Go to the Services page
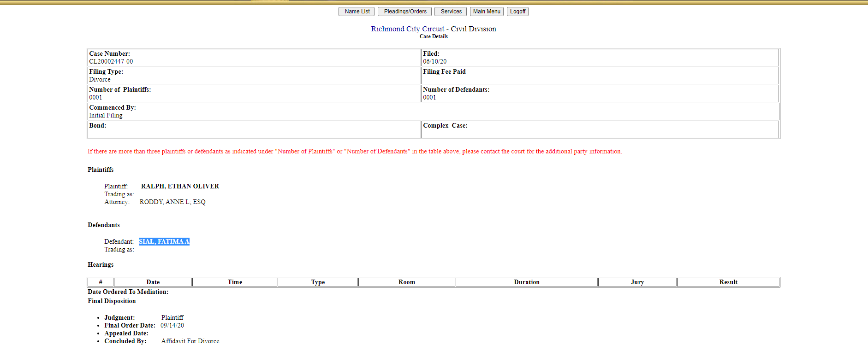 [451, 12]
